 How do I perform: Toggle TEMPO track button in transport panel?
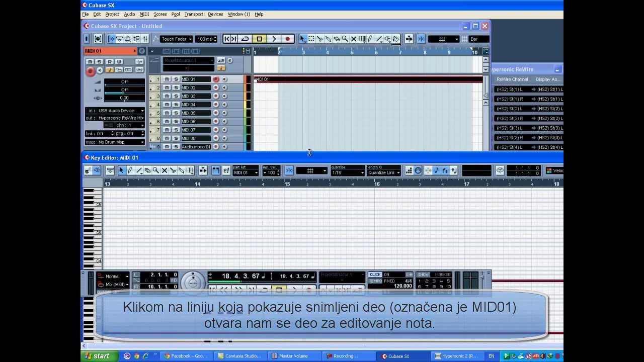pyautogui.click(x=375, y=281)
